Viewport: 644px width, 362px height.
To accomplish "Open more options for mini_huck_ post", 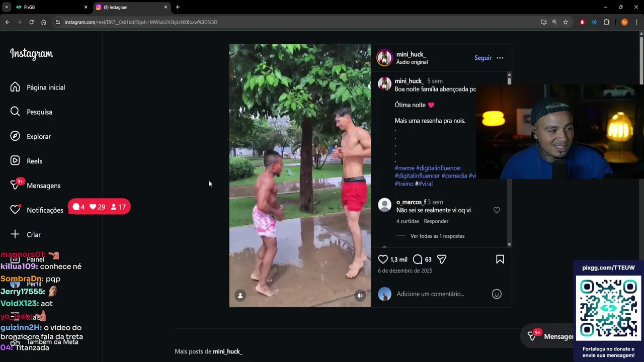I will pos(500,58).
